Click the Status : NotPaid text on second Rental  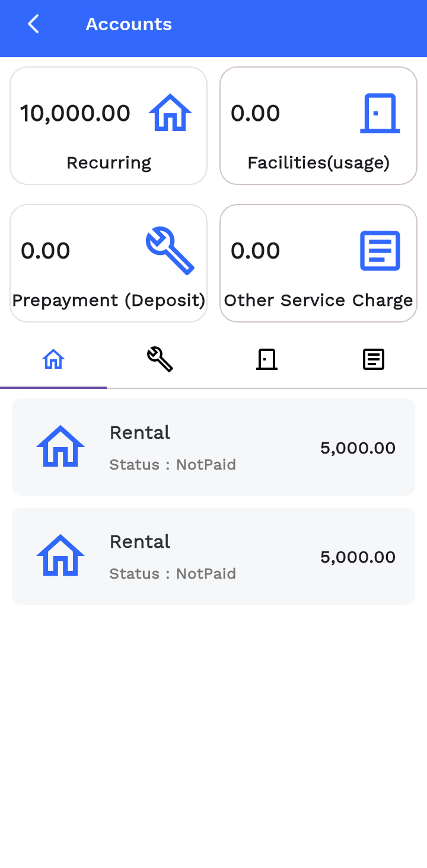coord(173,573)
